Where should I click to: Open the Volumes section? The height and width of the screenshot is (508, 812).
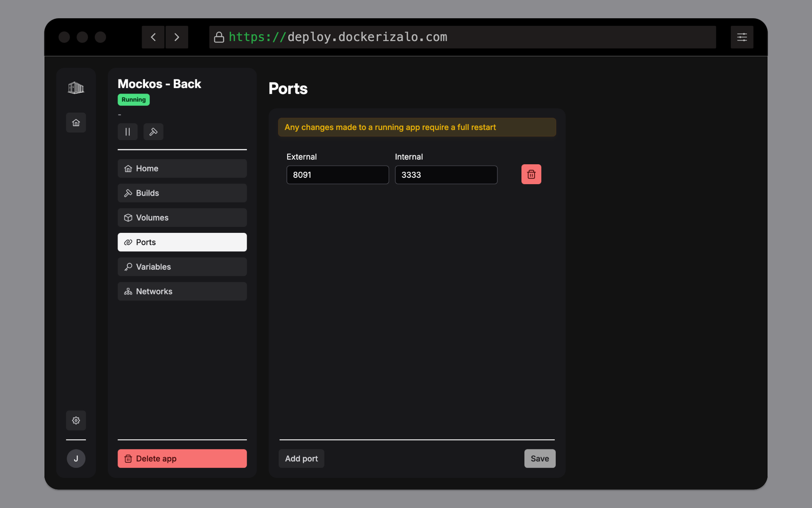182,218
